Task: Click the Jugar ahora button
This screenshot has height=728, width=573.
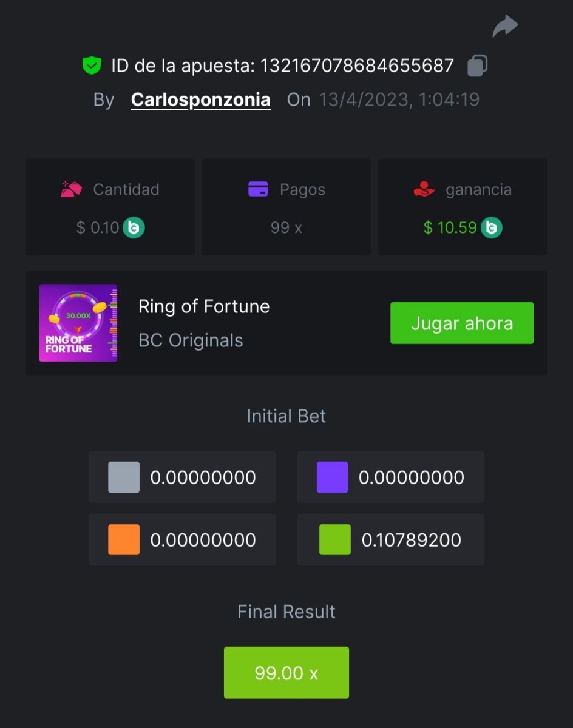Action: pyautogui.click(x=462, y=323)
